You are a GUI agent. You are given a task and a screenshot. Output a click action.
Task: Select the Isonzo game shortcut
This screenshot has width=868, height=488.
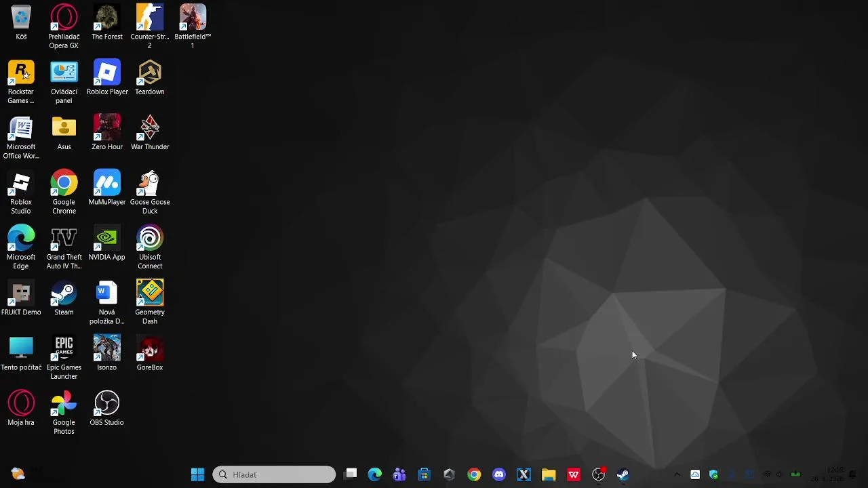(x=107, y=354)
